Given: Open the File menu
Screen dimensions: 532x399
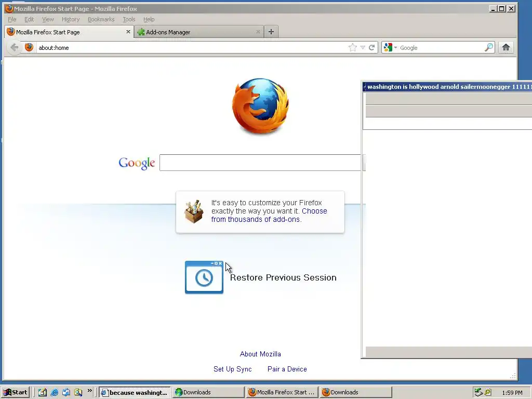Looking at the screenshot, I should point(12,19).
